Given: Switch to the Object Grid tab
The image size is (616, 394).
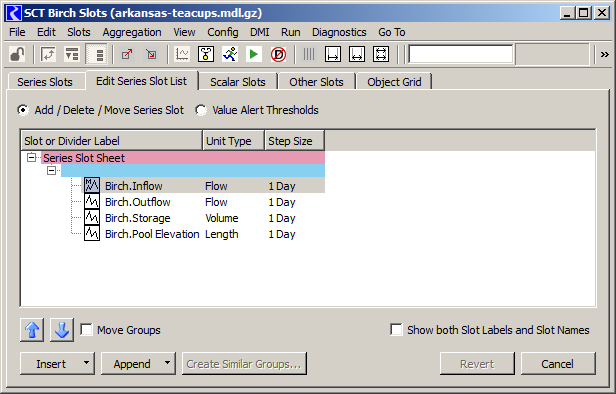Looking at the screenshot, I should click(x=394, y=82).
